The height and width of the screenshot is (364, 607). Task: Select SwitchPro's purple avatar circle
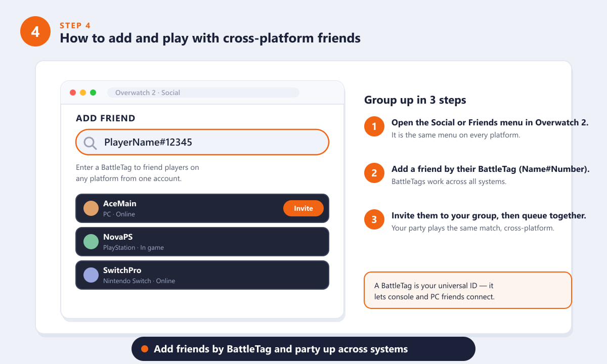tap(91, 275)
